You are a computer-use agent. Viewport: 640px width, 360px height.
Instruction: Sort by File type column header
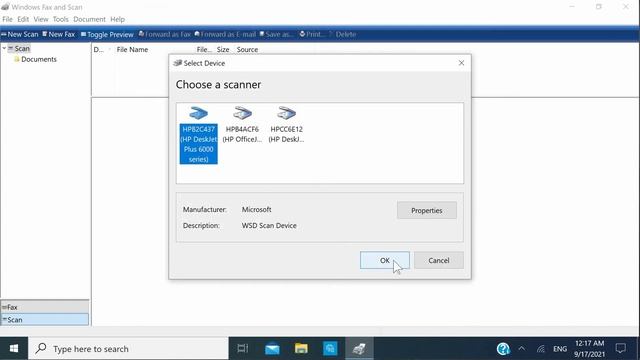(204, 49)
